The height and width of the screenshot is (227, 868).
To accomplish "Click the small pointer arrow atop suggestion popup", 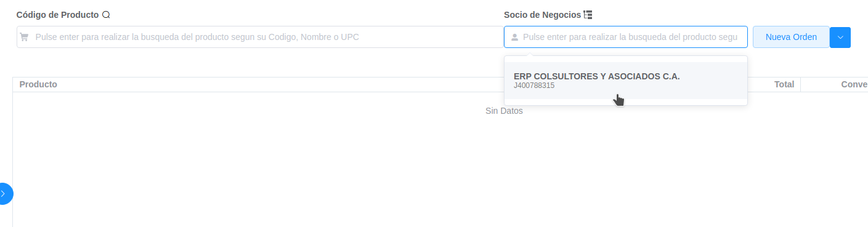I will 529,54.
